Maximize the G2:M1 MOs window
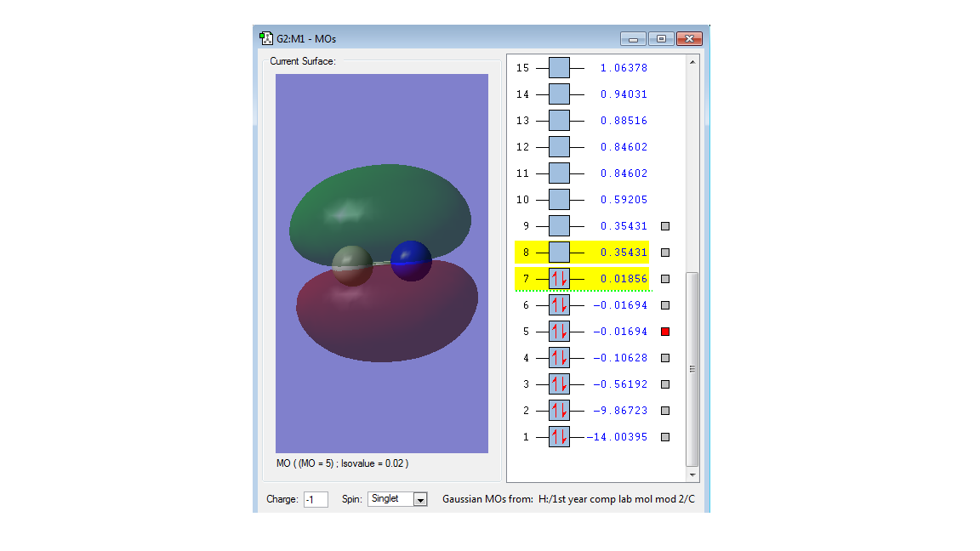 (x=661, y=39)
